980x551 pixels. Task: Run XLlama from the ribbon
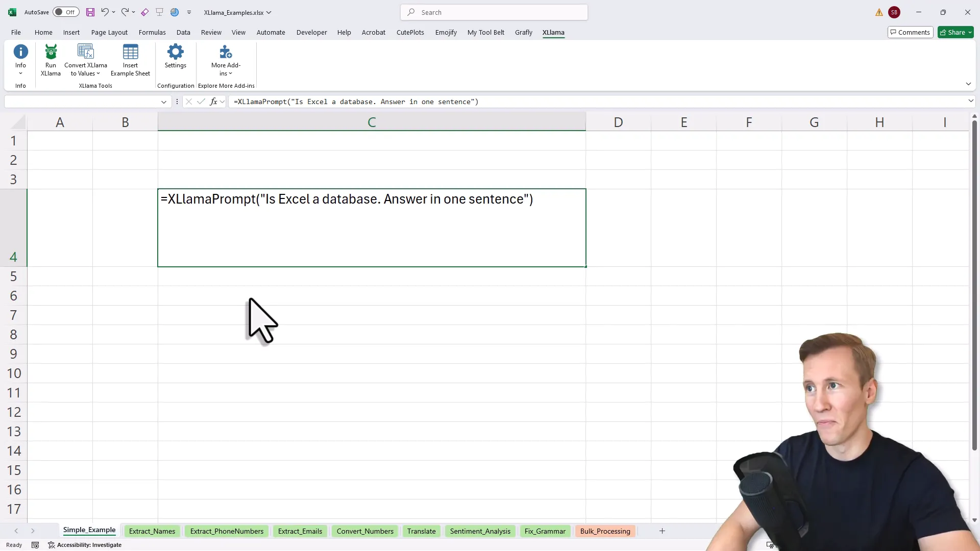[x=50, y=60]
